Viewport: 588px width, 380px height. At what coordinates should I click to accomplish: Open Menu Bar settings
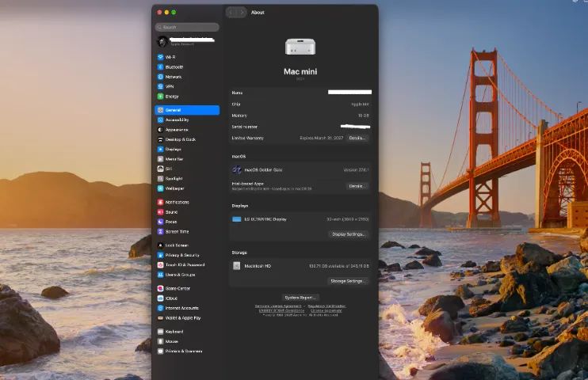coord(187,159)
